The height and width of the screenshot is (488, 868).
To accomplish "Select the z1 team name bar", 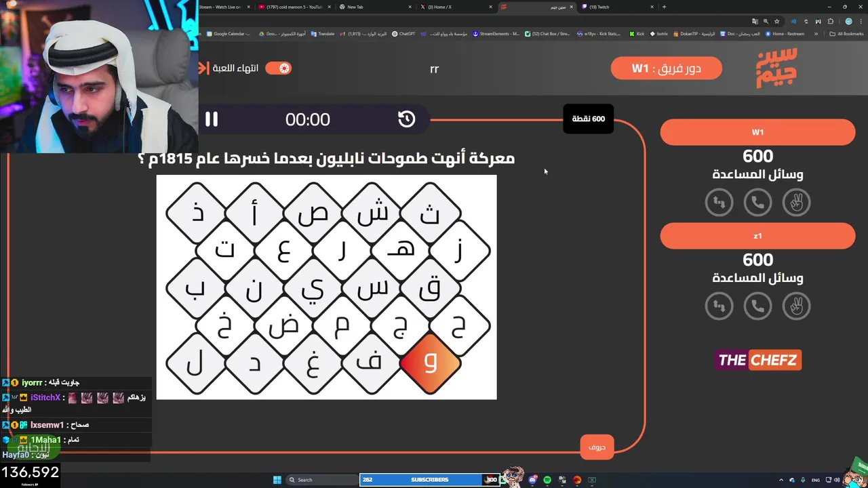I will (757, 236).
